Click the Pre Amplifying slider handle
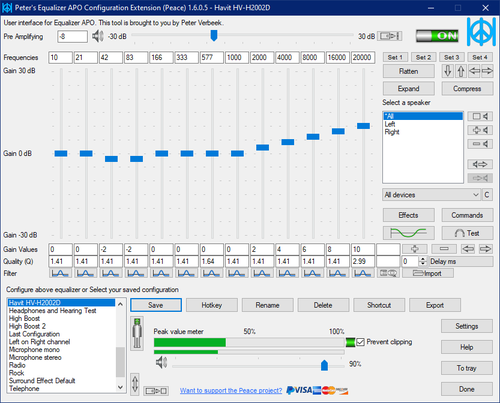The height and width of the screenshot is (403, 500). [214, 35]
